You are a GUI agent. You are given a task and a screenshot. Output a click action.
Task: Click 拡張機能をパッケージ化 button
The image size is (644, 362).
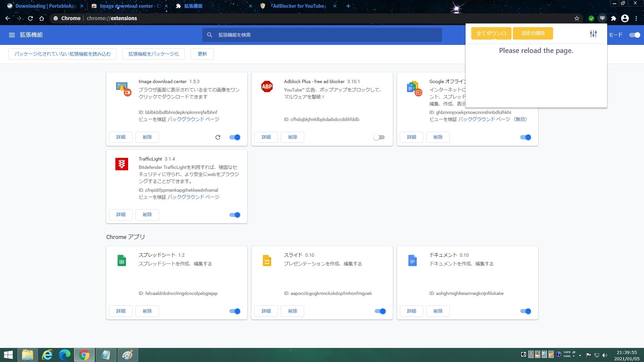tap(154, 54)
